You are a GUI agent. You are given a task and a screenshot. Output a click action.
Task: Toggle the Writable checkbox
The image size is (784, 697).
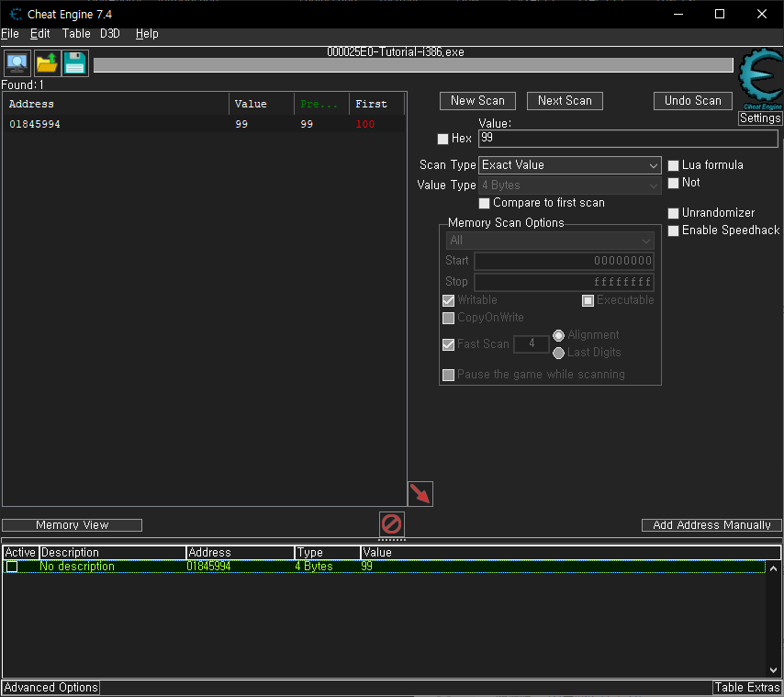449,300
